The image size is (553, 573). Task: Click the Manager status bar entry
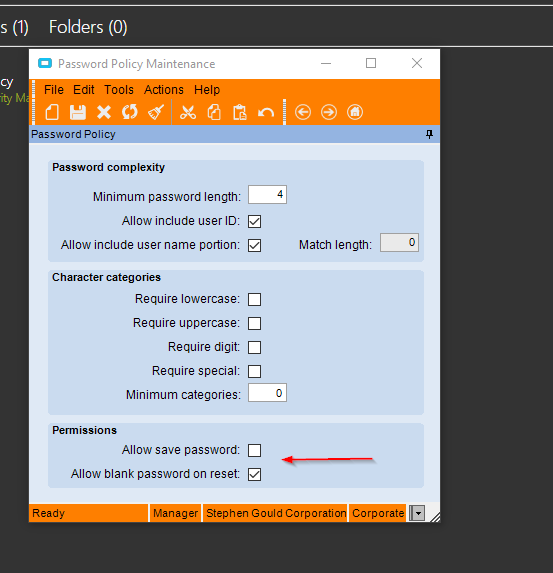[x=175, y=513]
